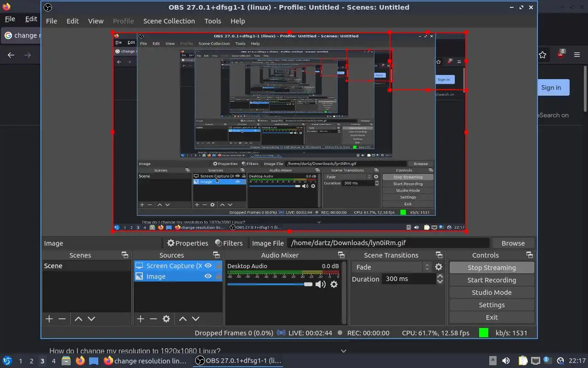Open the File menu in OBS

51,21
